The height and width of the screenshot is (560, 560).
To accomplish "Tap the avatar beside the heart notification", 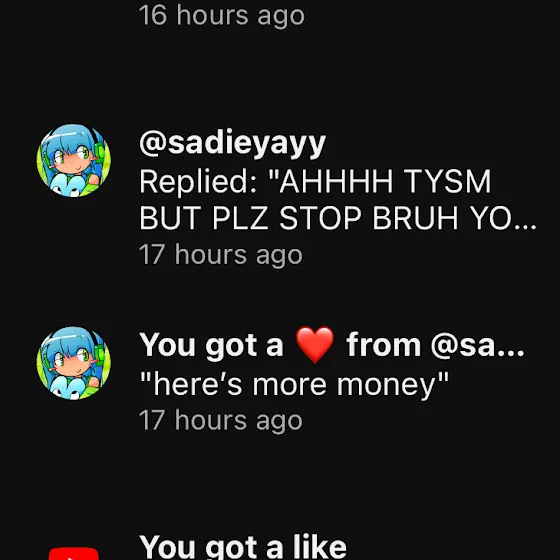I will click(74, 363).
